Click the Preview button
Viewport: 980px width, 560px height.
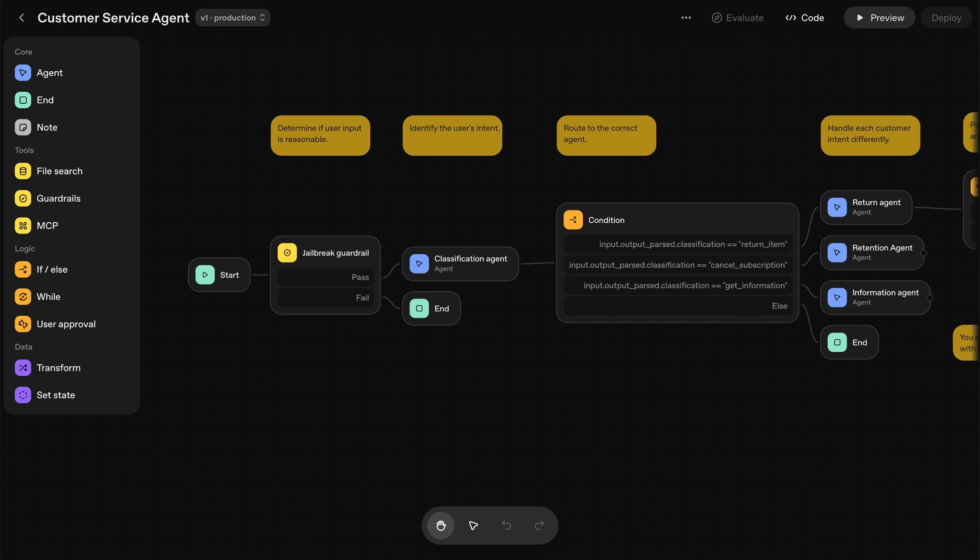click(x=879, y=17)
